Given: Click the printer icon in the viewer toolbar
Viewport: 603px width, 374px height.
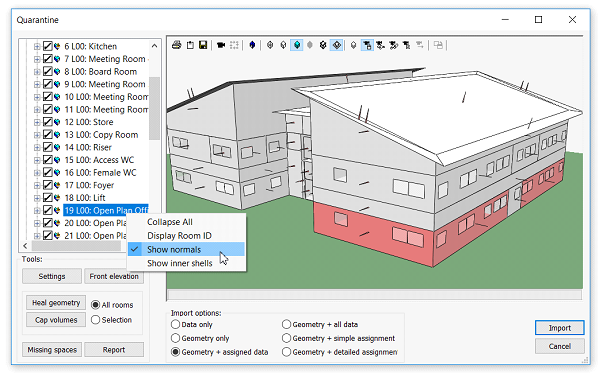Looking at the screenshot, I should click(177, 45).
